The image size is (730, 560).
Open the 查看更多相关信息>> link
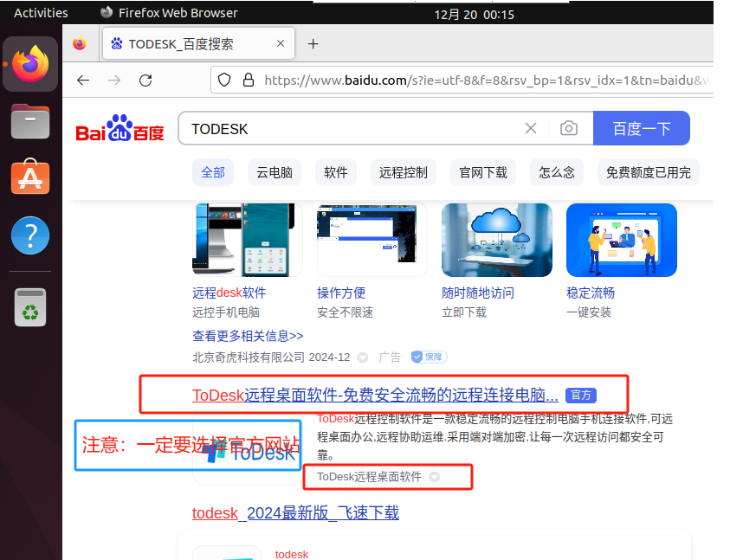pyautogui.click(x=248, y=336)
